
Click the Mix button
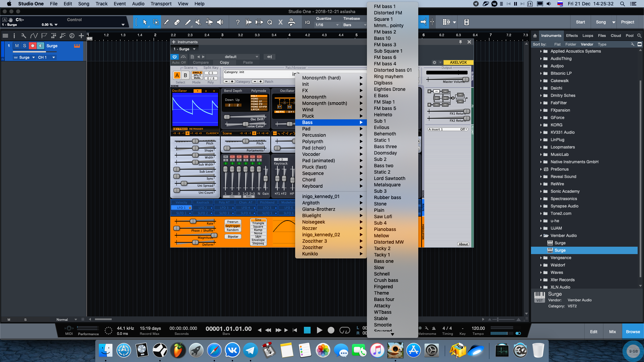[x=612, y=331]
